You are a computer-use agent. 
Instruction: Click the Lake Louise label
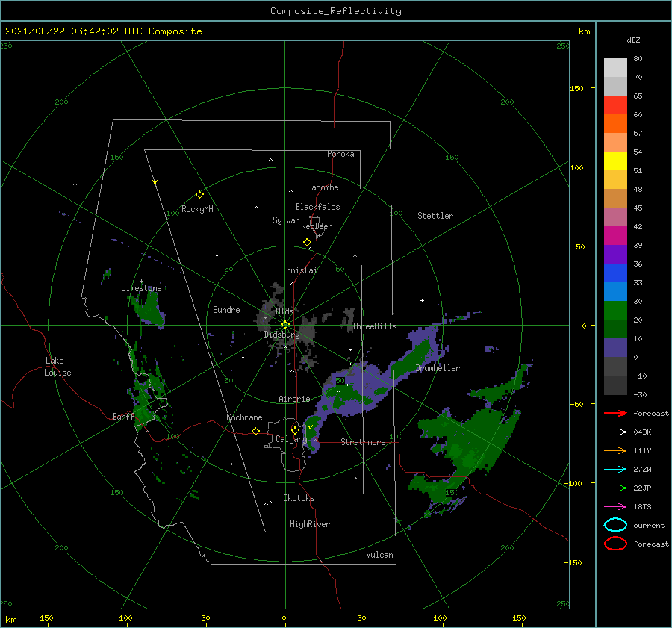57,367
